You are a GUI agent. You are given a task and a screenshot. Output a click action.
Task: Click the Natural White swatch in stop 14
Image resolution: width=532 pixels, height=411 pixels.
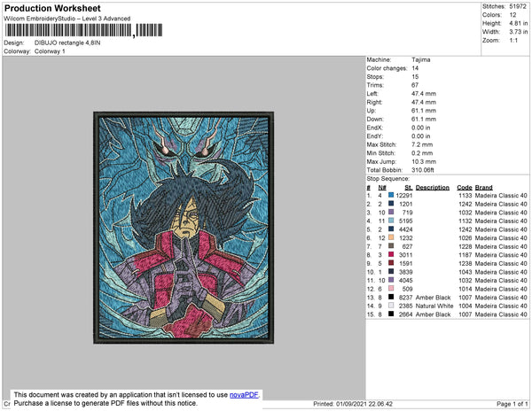(x=391, y=306)
